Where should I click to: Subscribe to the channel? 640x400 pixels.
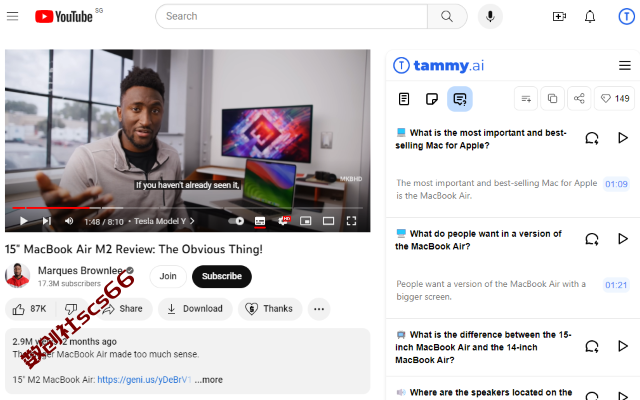[x=222, y=276]
